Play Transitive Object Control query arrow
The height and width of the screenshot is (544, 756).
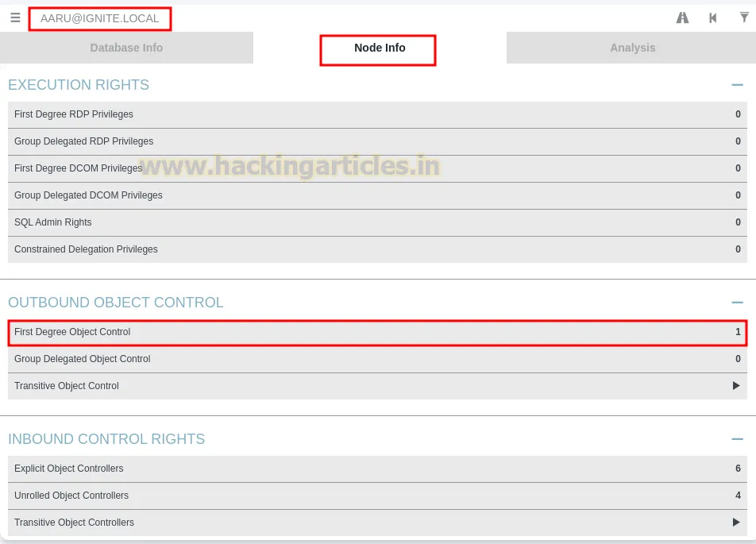736,385
